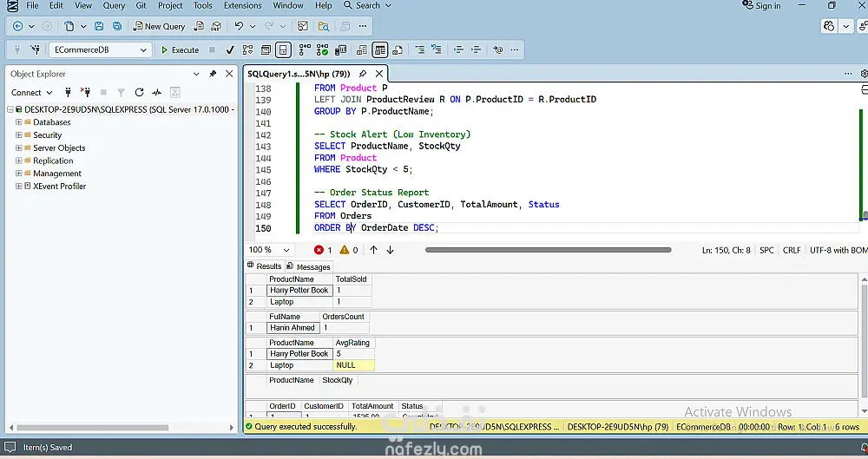Expand the Security node
The image size is (868, 459).
[x=19, y=134]
